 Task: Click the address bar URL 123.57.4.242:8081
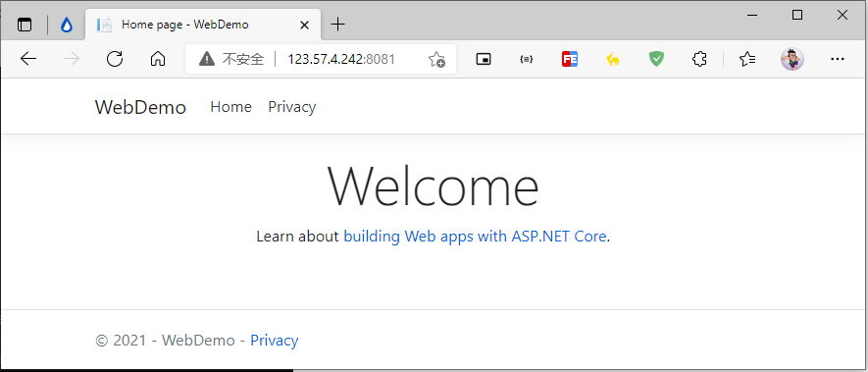(x=341, y=59)
